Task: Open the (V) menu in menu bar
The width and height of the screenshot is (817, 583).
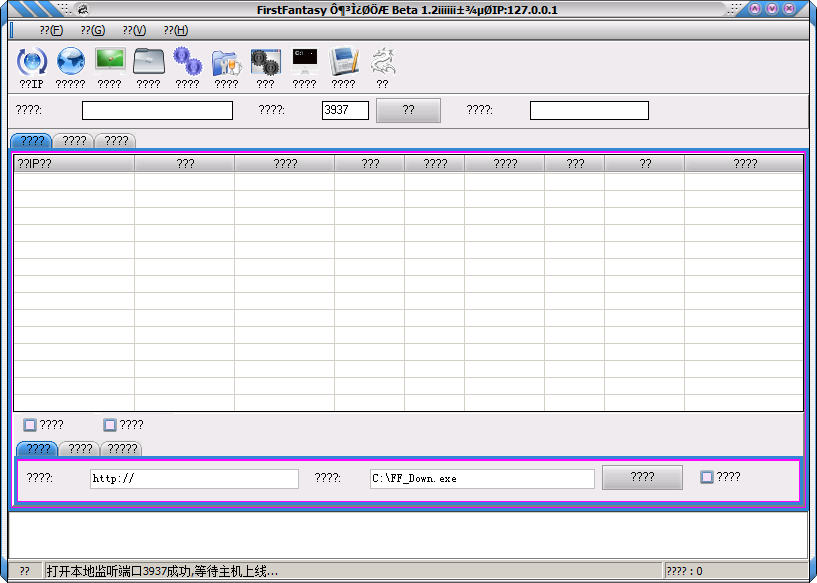Action: click(134, 30)
